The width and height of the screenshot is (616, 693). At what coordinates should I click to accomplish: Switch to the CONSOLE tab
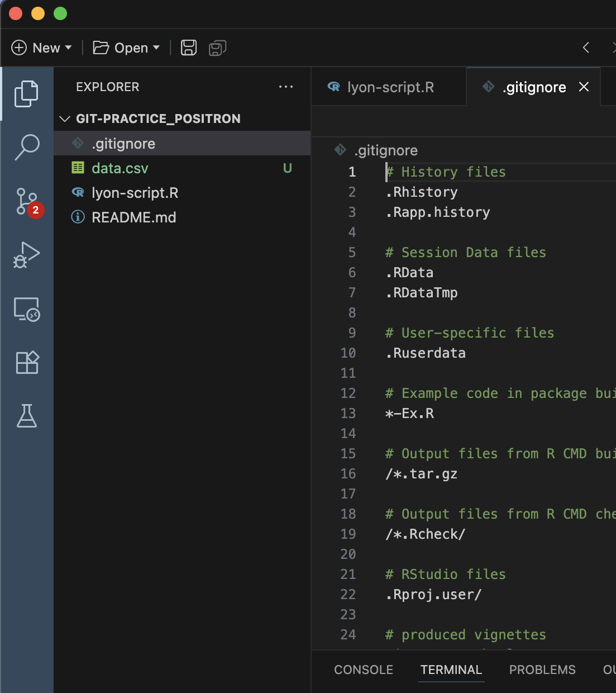click(363, 670)
